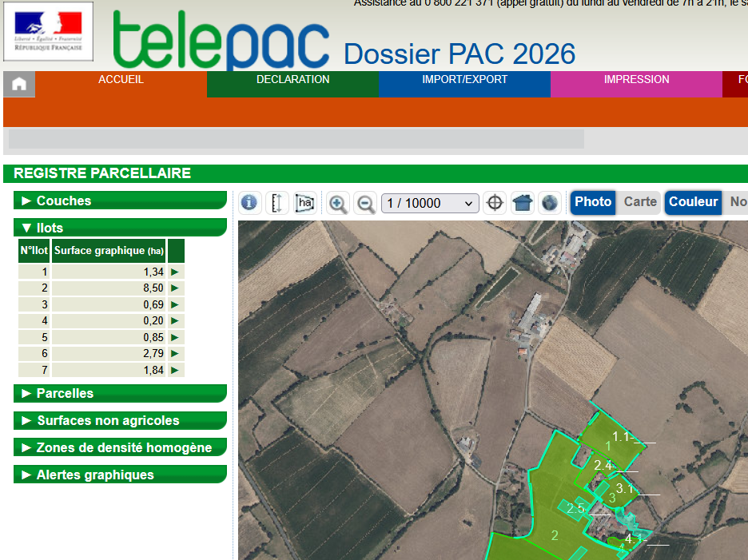Select the area measurement (ha) tool
This screenshot has height=560, width=748.
coord(304,202)
